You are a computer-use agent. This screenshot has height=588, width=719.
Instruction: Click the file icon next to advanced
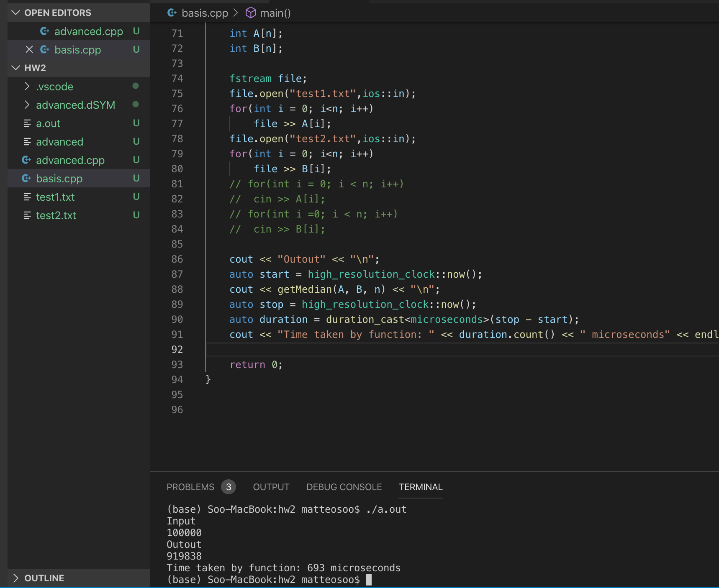click(27, 142)
